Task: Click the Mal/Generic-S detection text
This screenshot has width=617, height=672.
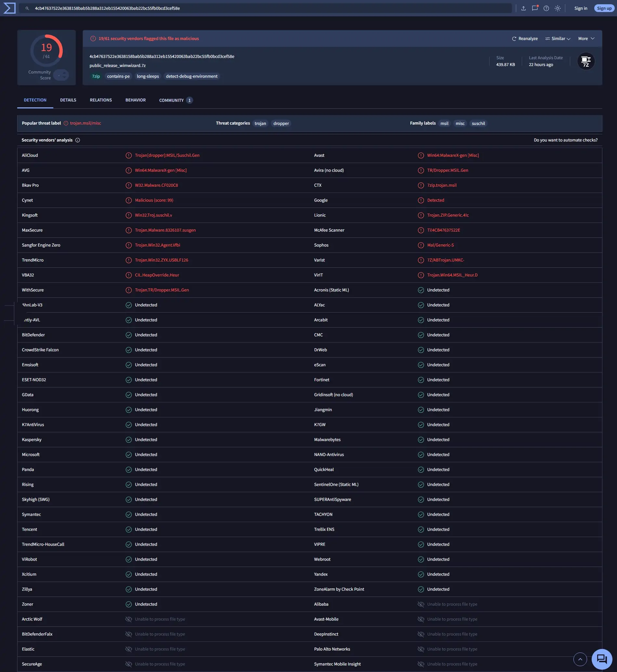Action: (x=440, y=245)
